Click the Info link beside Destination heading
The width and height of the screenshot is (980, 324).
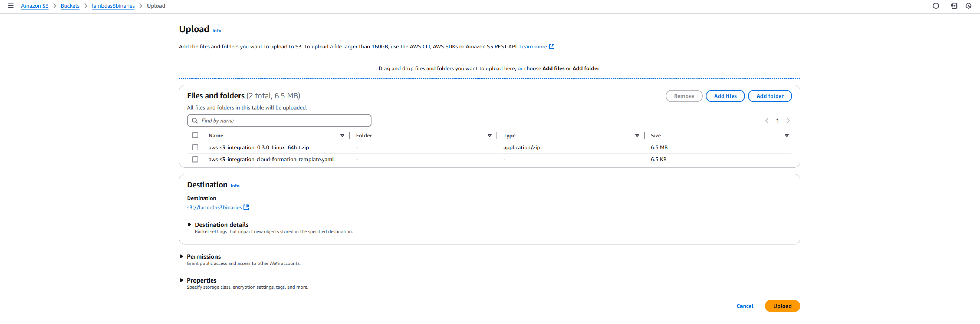[x=235, y=186]
